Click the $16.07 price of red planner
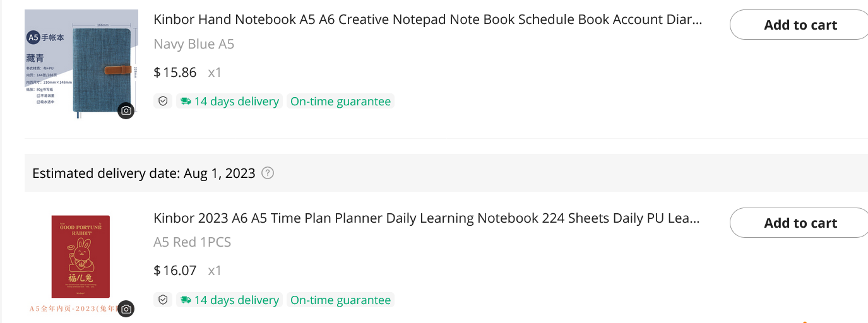Viewport: 868px width, 323px height. 175,271
